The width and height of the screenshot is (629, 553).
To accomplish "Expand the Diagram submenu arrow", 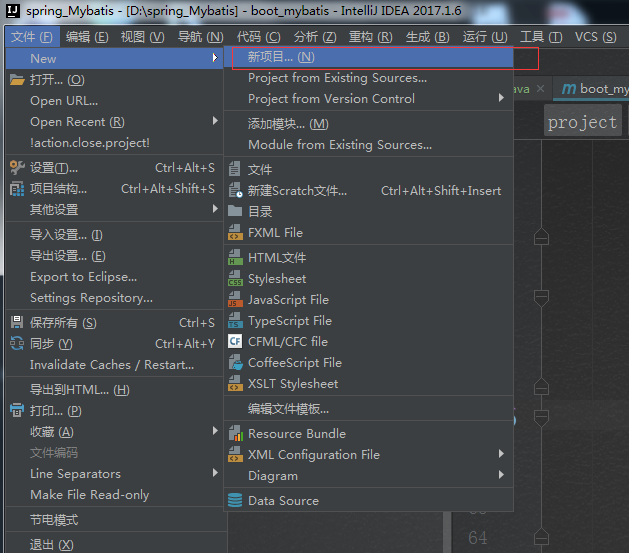I will coord(501,475).
